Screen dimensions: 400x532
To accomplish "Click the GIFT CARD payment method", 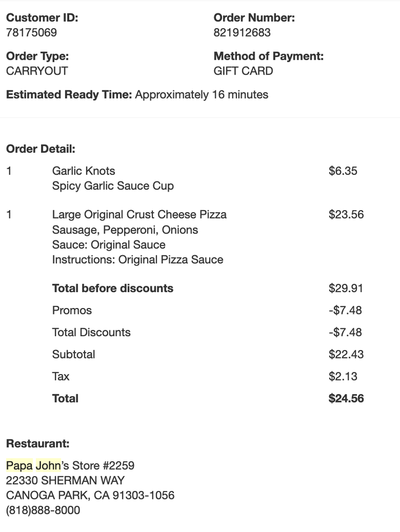I will 243,71.
